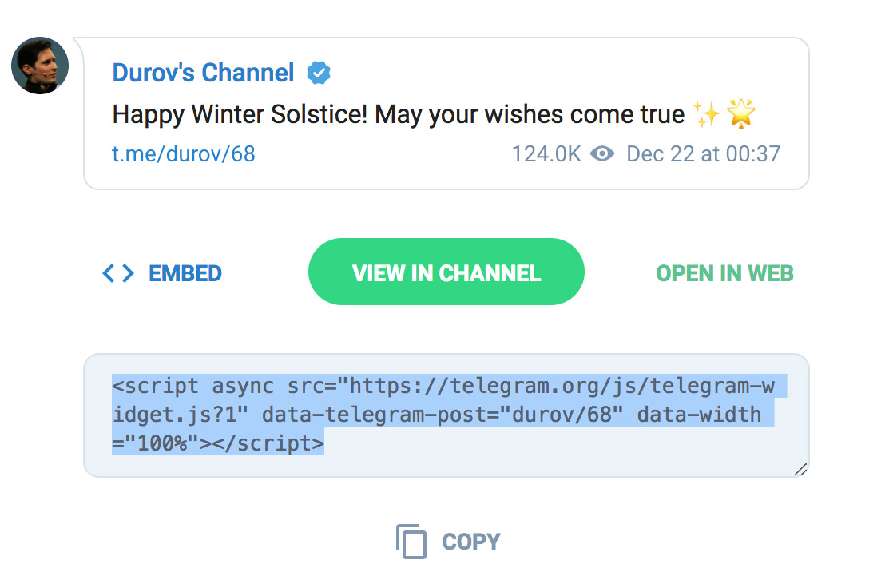Click the eye views icon
Image resolution: width=893 pixels, height=588 pixels.
click(x=602, y=153)
